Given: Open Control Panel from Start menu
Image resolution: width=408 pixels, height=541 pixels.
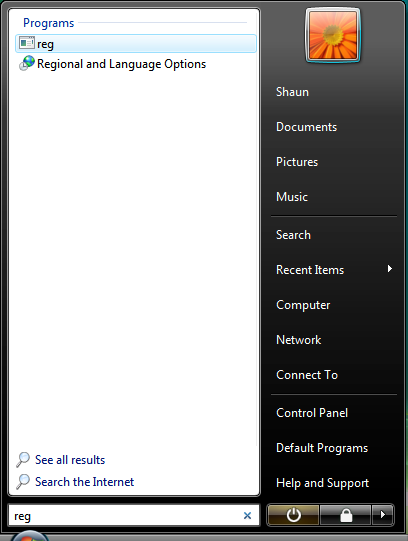Looking at the screenshot, I should (x=312, y=413).
